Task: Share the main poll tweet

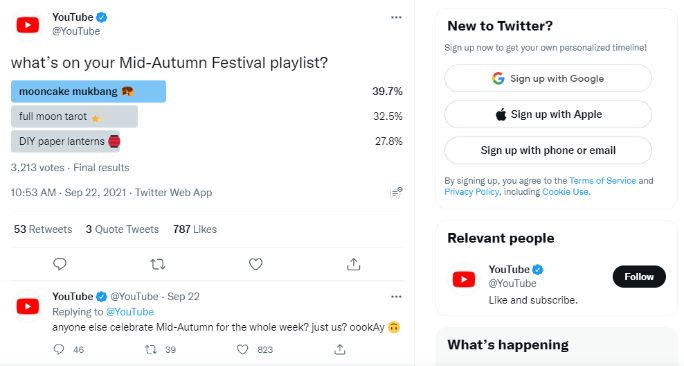Action: point(353,264)
